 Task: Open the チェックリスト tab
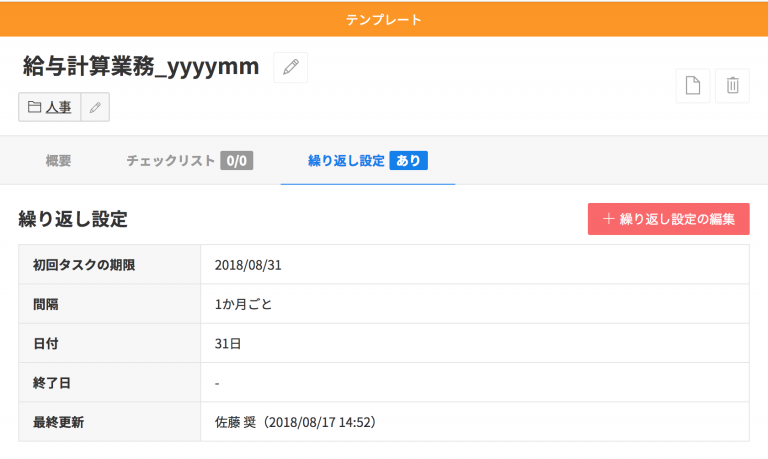190,161
